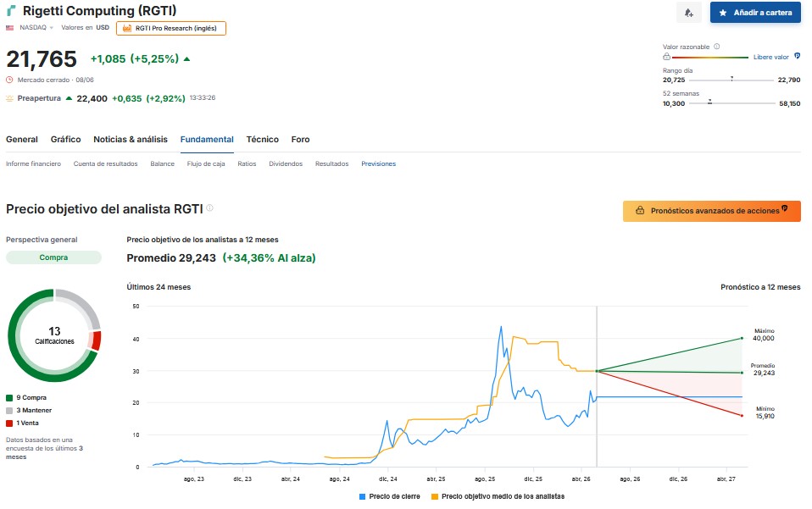Click the Últimos 24 meses label
Image resolution: width=812 pixels, height=509 pixels.
[159, 287]
